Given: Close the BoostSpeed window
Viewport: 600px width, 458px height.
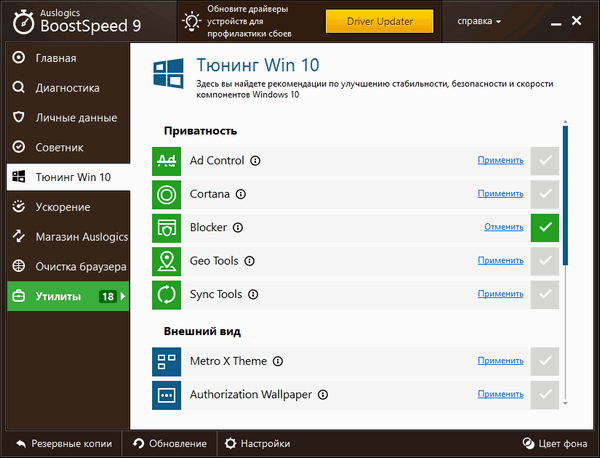Looking at the screenshot, I should (577, 21).
